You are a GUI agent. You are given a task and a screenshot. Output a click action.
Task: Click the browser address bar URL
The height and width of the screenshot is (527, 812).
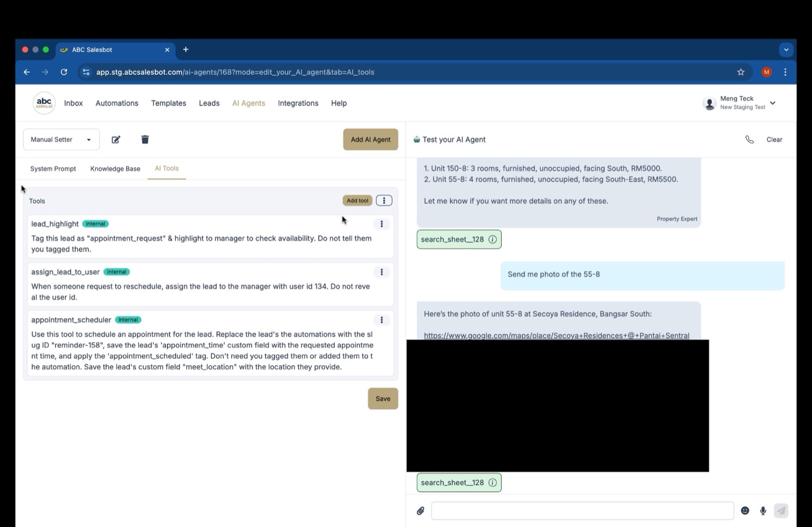click(235, 72)
